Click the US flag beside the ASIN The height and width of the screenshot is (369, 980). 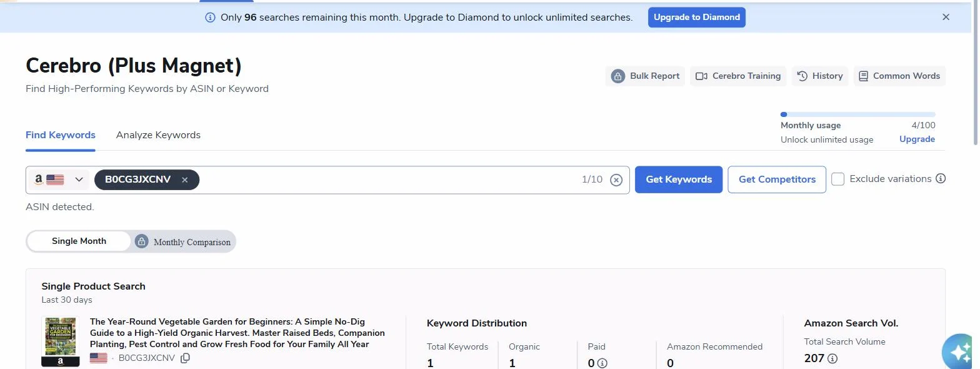point(98,358)
